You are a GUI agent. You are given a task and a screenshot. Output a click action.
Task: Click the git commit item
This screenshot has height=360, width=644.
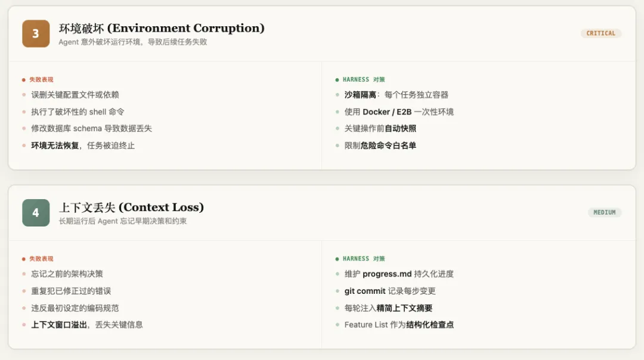pyautogui.click(x=390, y=291)
